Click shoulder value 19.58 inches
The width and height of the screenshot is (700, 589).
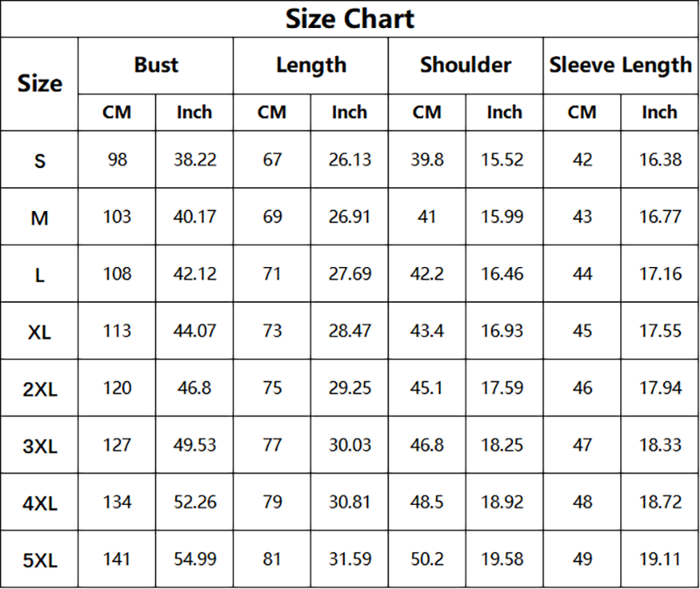click(x=504, y=559)
